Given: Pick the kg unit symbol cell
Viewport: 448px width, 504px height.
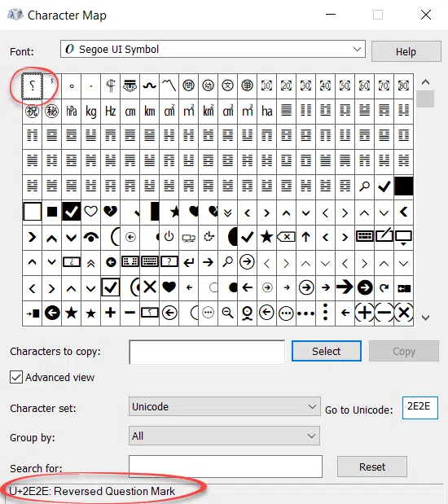Looking at the screenshot, I should 90,112.
